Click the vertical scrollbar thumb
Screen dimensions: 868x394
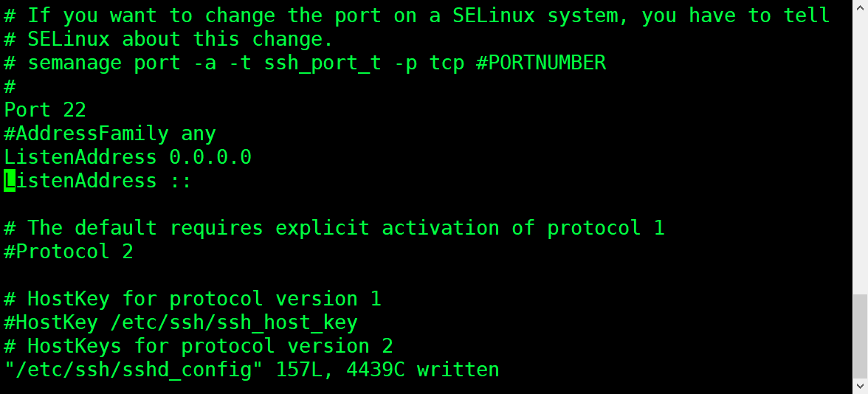tap(861, 335)
